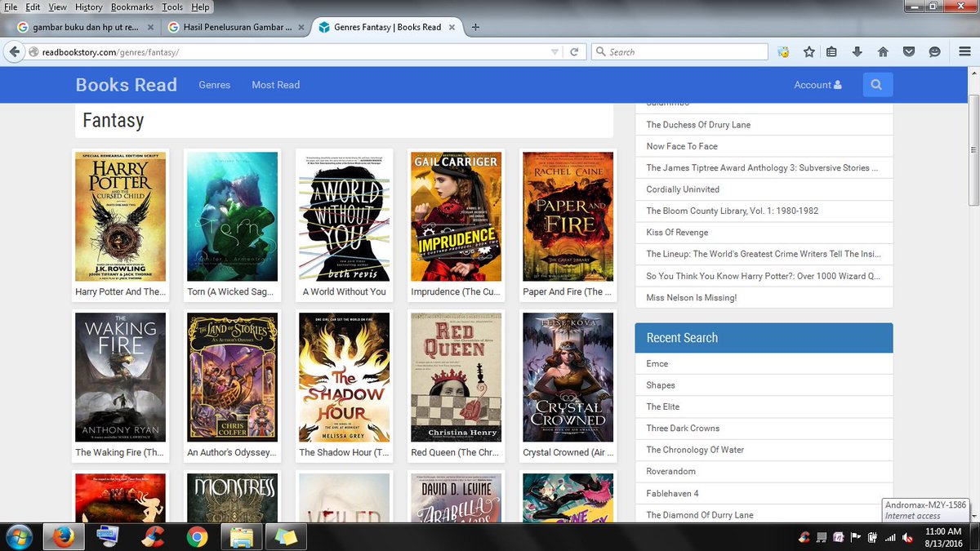Open Cordially Uninvited link
The image size is (980, 551).
point(683,189)
